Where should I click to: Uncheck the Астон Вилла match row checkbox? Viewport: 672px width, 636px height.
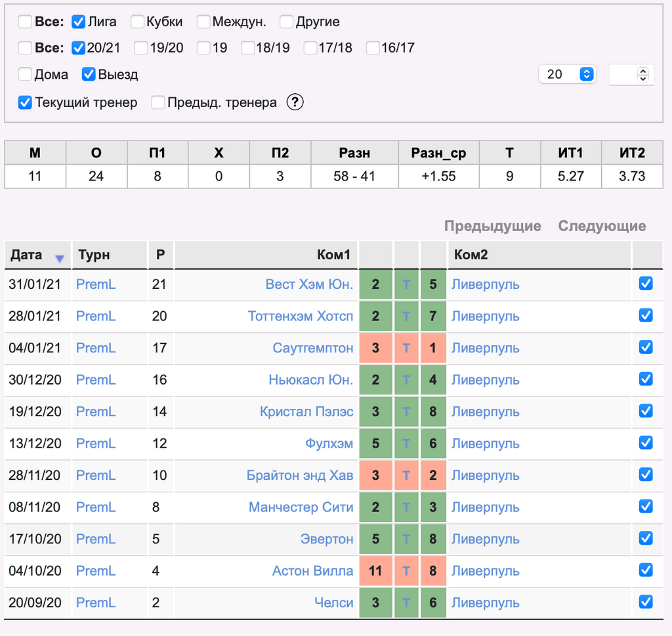click(646, 570)
